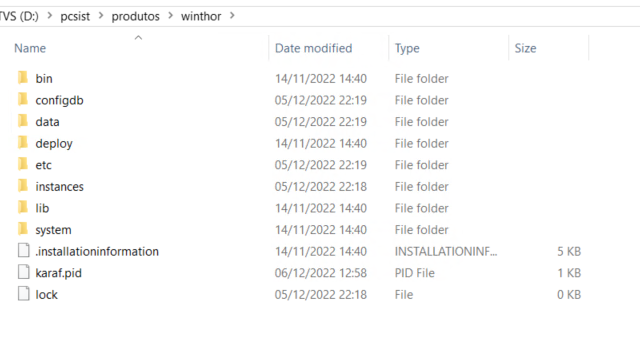This screenshot has width=640, height=360.
Task: Select the lib folder row
Action: coord(300,208)
